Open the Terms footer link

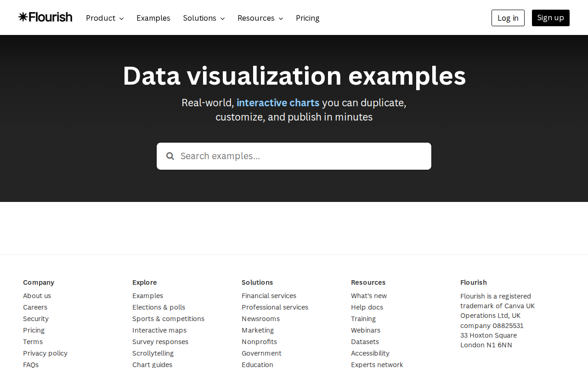click(33, 342)
